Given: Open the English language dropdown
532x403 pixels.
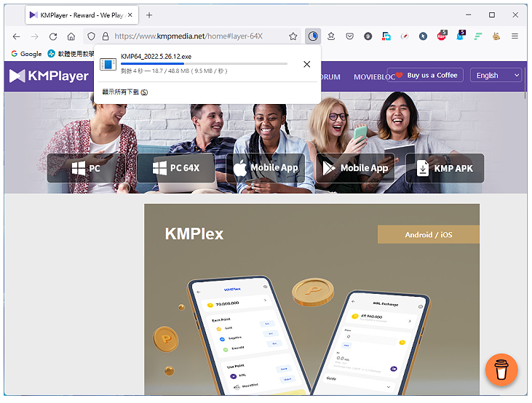Looking at the screenshot, I should coord(496,76).
